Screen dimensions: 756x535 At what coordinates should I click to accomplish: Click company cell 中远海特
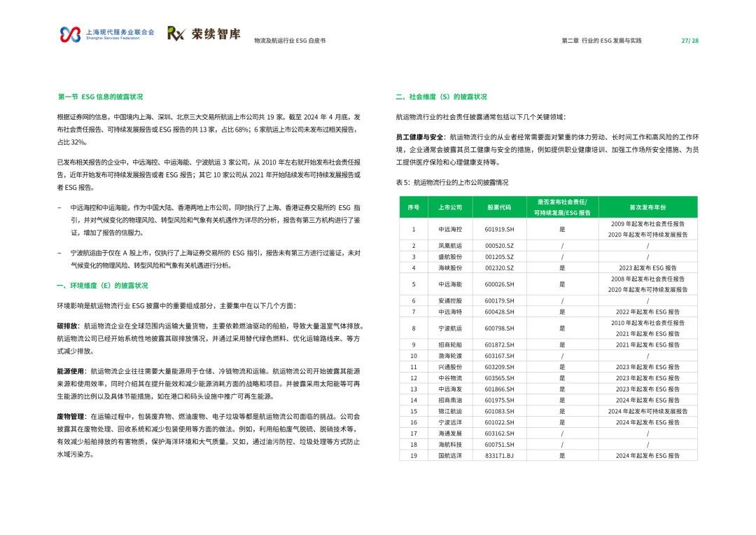point(450,312)
